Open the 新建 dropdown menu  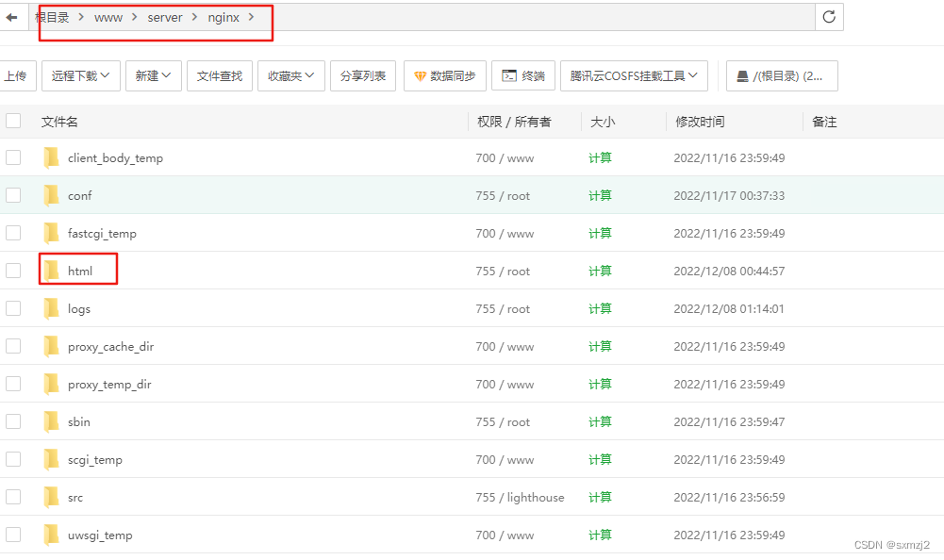(x=154, y=75)
